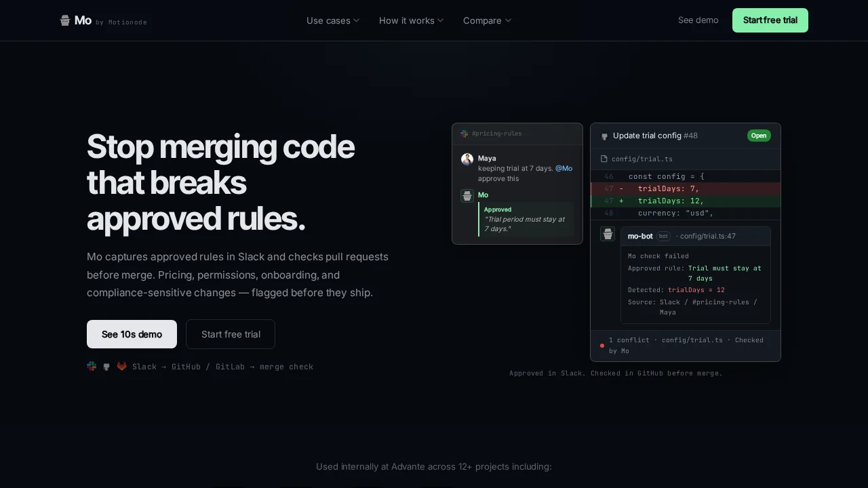This screenshot has width=868, height=488.
Task: Click the config/trial.ts:47 reference link
Action: pos(708,236)
